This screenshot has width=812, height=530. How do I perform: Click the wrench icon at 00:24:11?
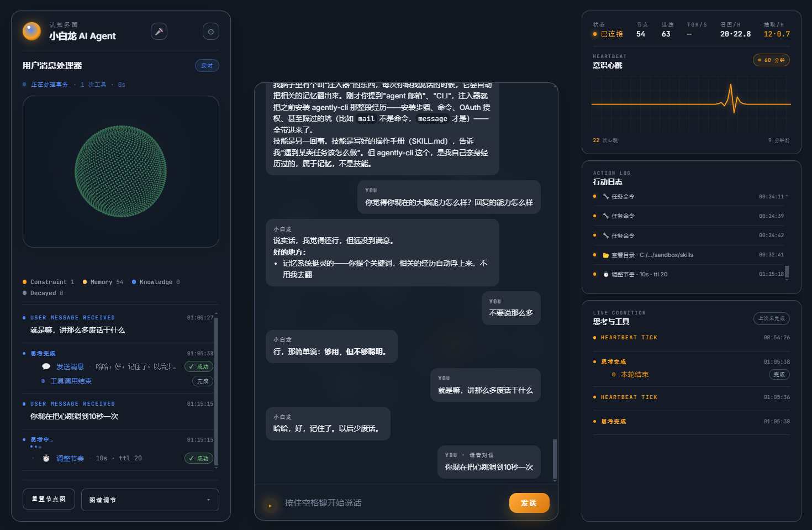coord(605,196)
